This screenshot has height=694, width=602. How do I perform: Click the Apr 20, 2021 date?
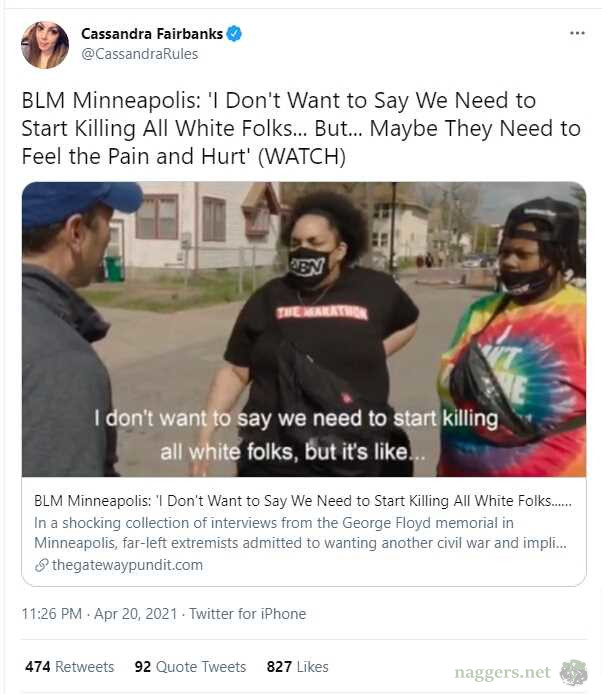click(x=135, y=614)
